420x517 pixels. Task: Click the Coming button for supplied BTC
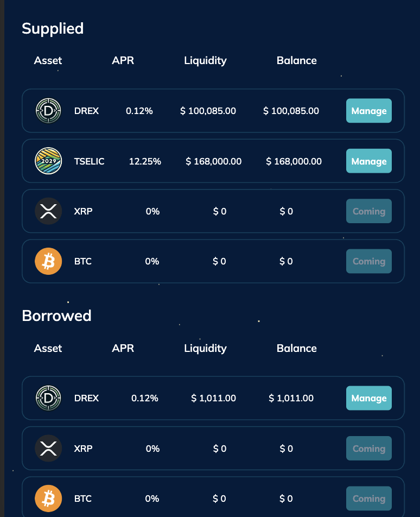pyautogui.click(x=368, y=261)
